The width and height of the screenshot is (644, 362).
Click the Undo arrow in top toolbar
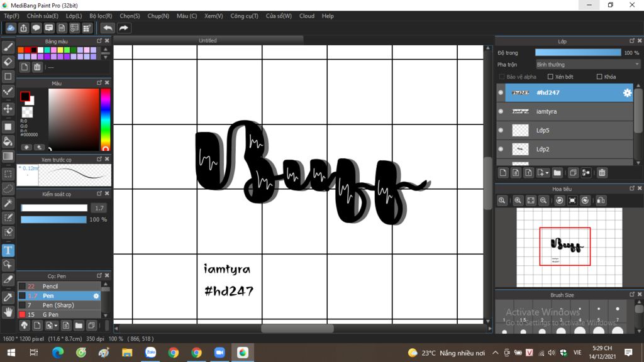[108, 28]
